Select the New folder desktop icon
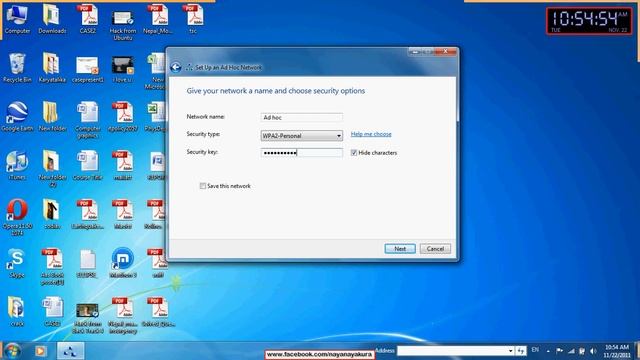The image size is (640, 360). (52, 117)
